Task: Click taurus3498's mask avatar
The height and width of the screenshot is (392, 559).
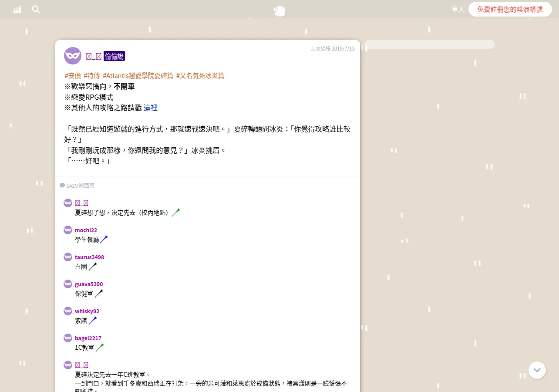Action: point(68,257)
